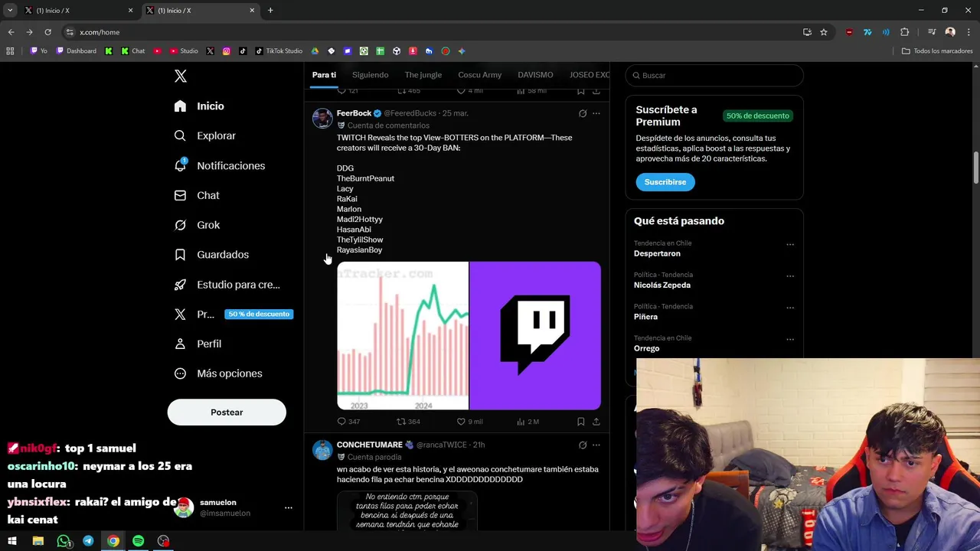Open CONCHETUMARE profile avatar
Viewport: 980px width, 551px height.
pyautogui.click(x=322, y=450)
